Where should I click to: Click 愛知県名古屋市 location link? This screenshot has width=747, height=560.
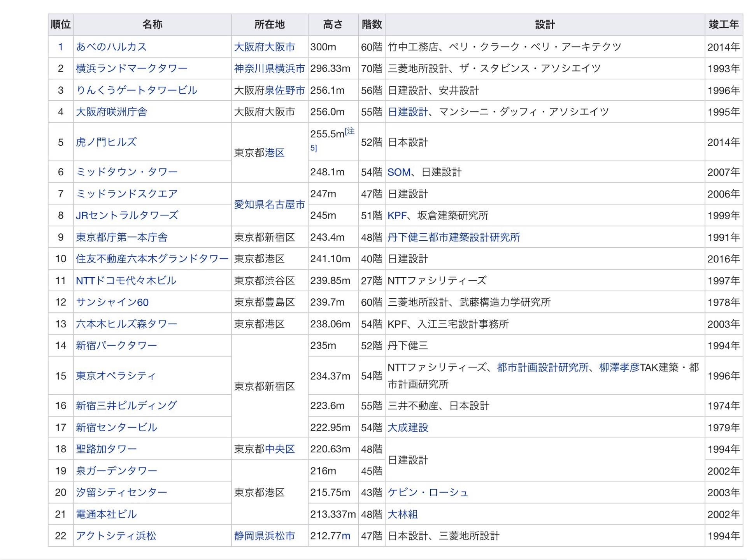(x=269, y=205)
